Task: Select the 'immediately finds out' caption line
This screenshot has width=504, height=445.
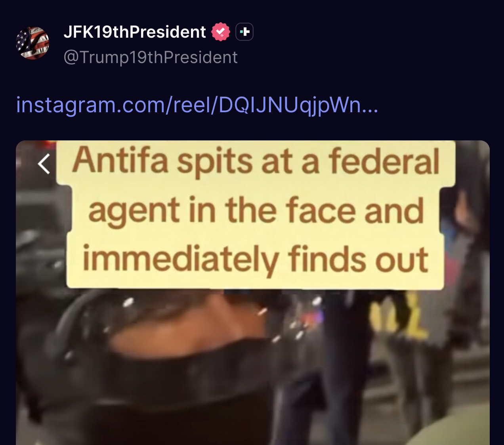Action: (256, 260)
